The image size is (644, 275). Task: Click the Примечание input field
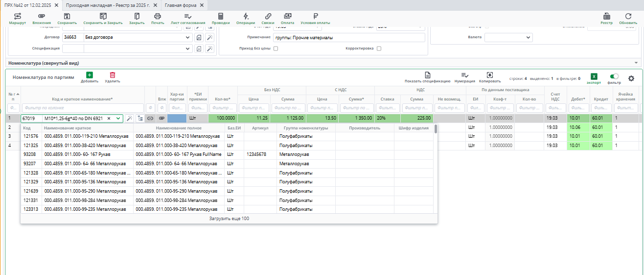(349, 37)
